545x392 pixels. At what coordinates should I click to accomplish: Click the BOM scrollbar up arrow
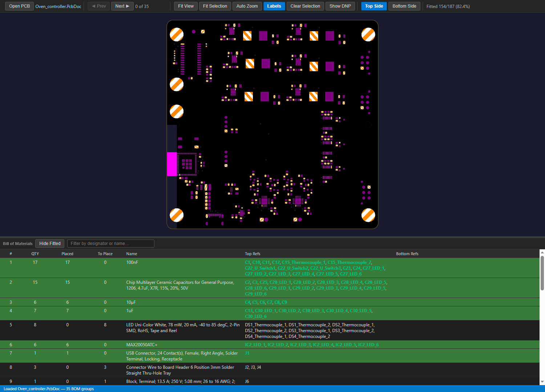pos(542,252)
